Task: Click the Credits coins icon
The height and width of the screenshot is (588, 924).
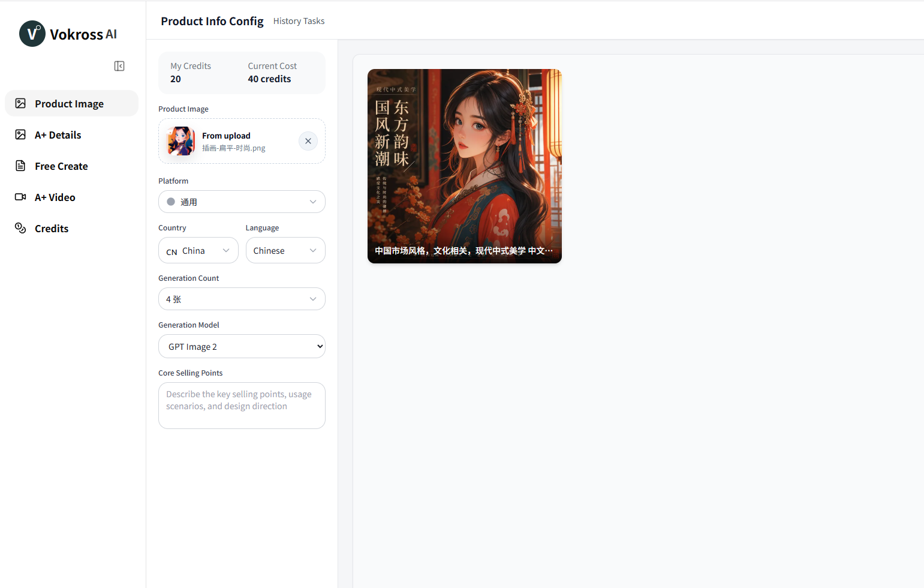Action: point(20,228)
